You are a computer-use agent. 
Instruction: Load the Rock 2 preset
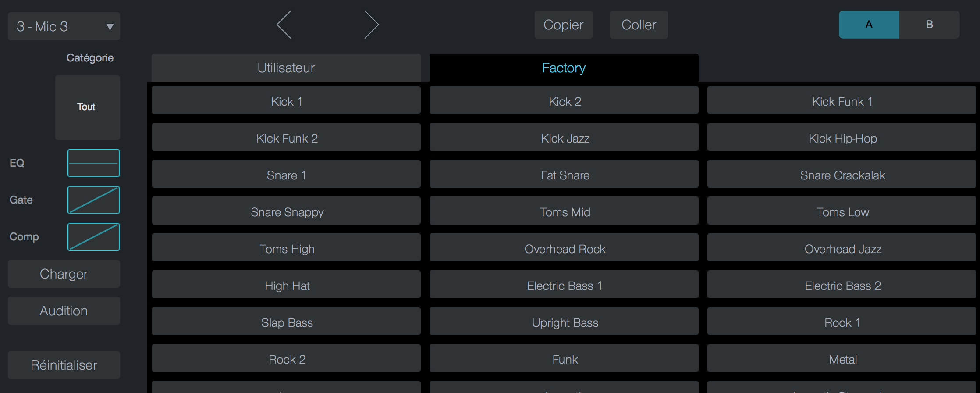[286, 358]
